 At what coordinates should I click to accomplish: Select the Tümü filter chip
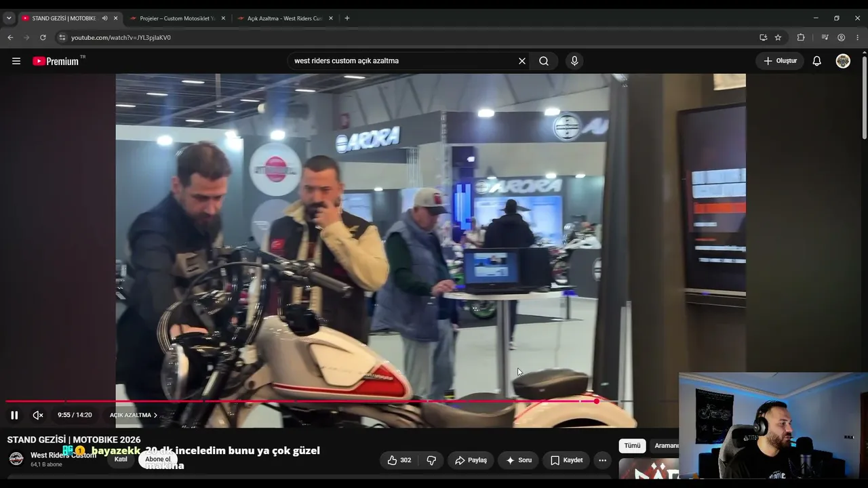coord(632,445)
